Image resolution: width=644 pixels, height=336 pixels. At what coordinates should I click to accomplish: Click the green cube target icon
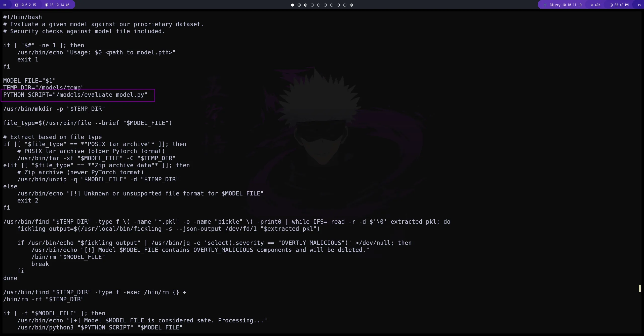pos(545,5)
